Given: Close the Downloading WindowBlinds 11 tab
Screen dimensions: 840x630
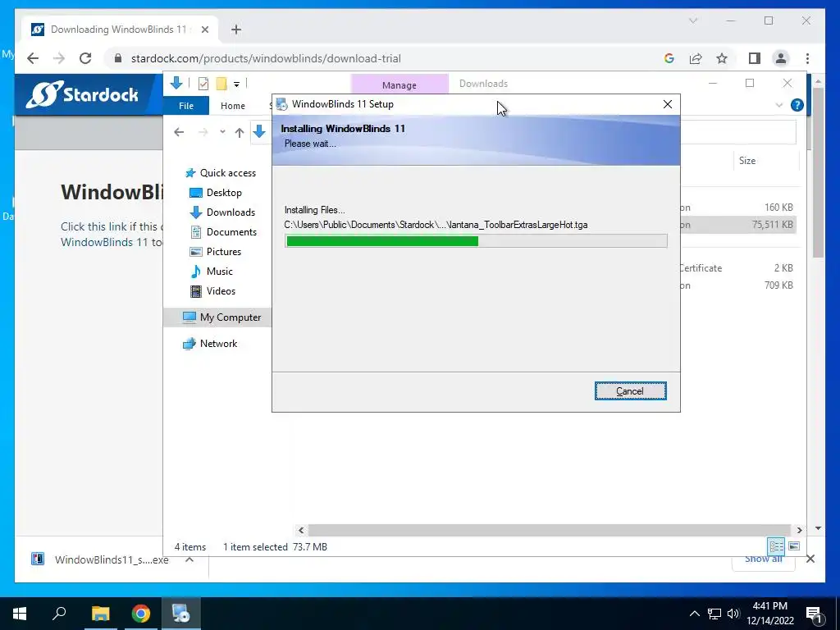Looking at the screenshot, I should 204,30.
